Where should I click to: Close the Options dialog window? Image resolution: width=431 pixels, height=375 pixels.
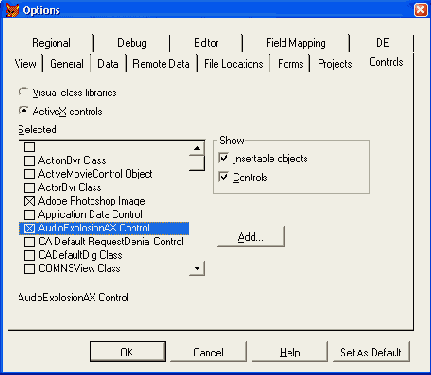pyautogui.click(x=421, y=10)
